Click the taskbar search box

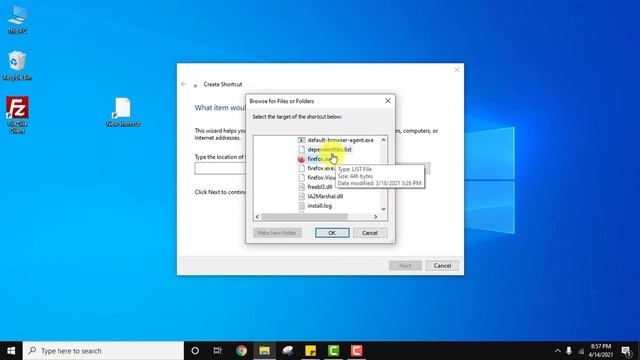[x=103, y=351]
